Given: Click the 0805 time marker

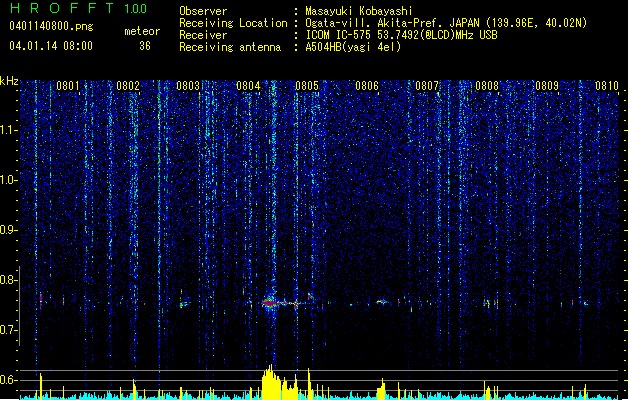Looking at the screenshot, I should (307, 86).
